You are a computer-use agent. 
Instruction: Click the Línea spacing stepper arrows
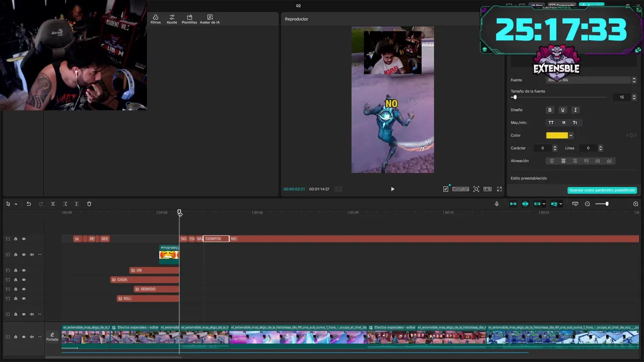coord(600,148)
